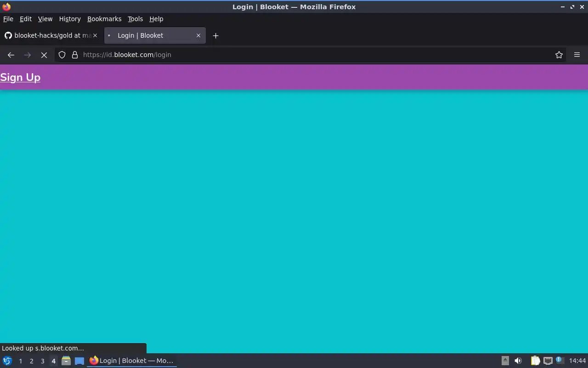Click the show desktop taskbar icon
The height and width of the screenshot is (368, 588).
point(79,361)
